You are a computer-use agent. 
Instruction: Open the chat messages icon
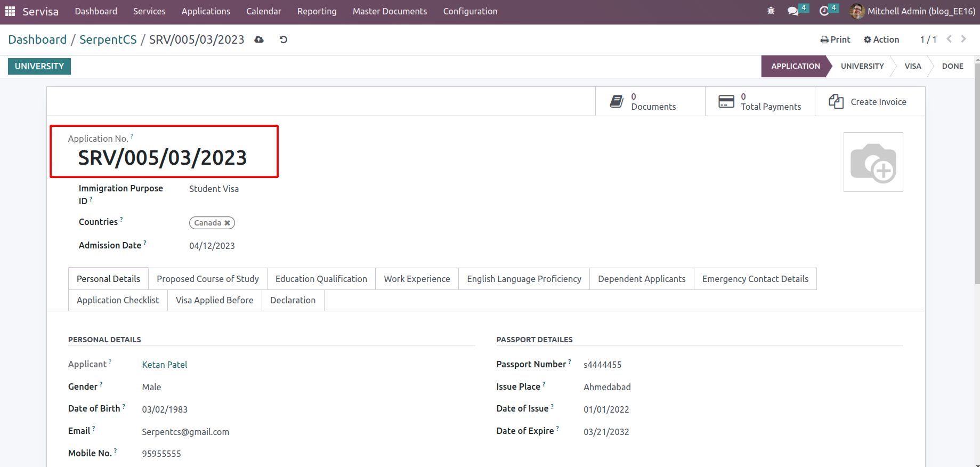click(793, 11)
